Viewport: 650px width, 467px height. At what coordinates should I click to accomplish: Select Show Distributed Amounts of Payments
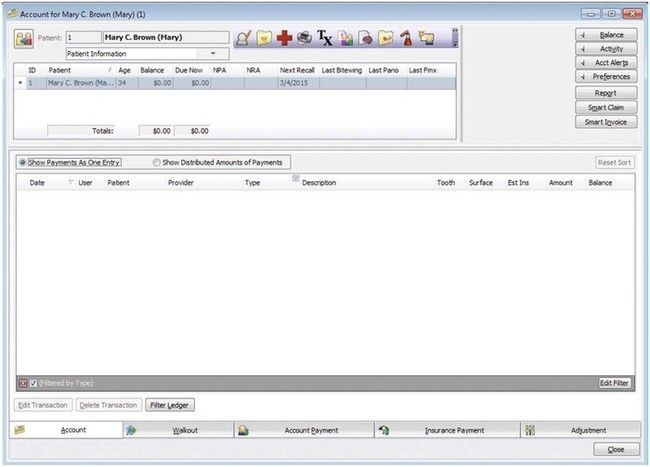[157, 162]
